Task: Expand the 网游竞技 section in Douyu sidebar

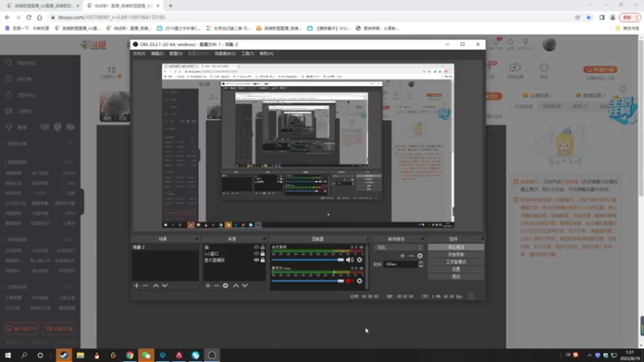Action: (x=68, y=162)
